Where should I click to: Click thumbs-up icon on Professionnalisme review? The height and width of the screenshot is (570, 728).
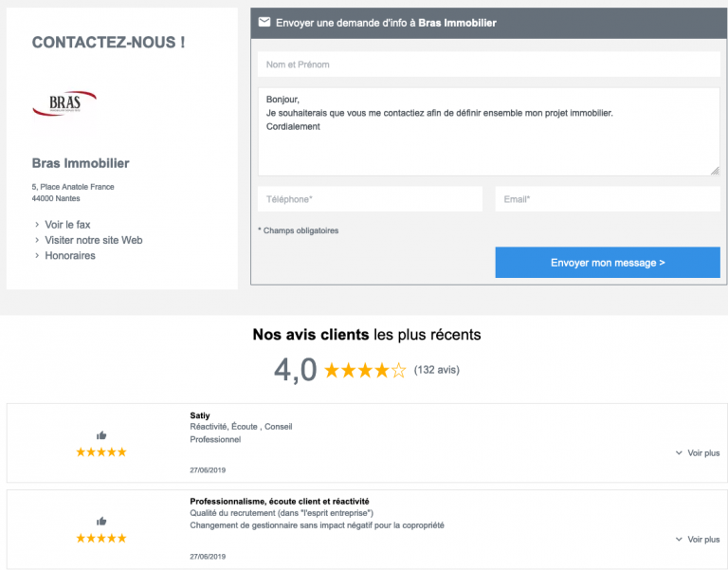point(101,522)
